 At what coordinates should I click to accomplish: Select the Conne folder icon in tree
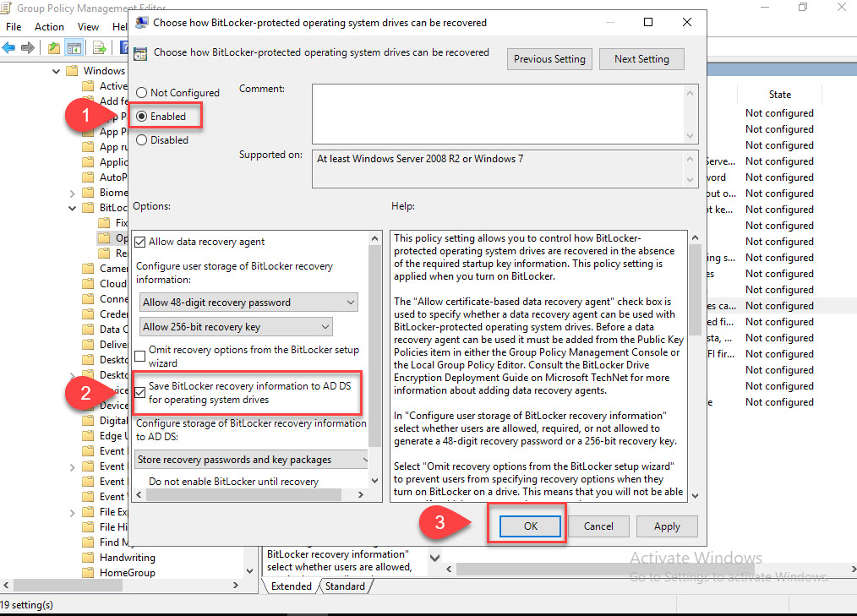(88, 299)
